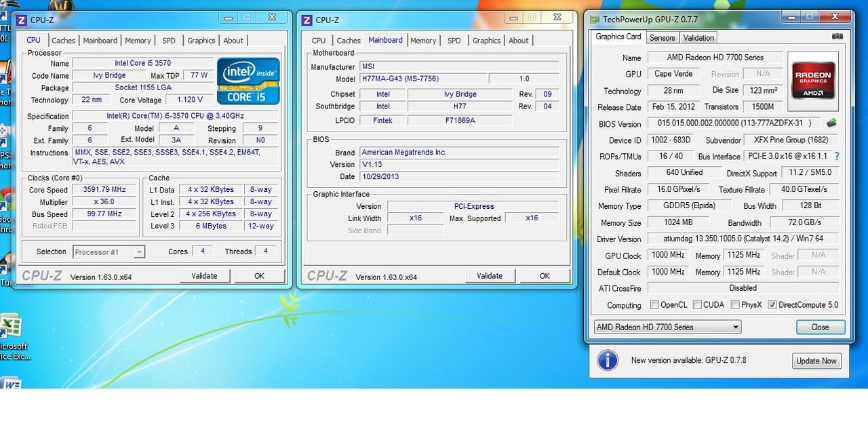Toggle the DirectCompute 5.0 checkbox
Screen dimensions: 868x438
[x=772, y=305]
